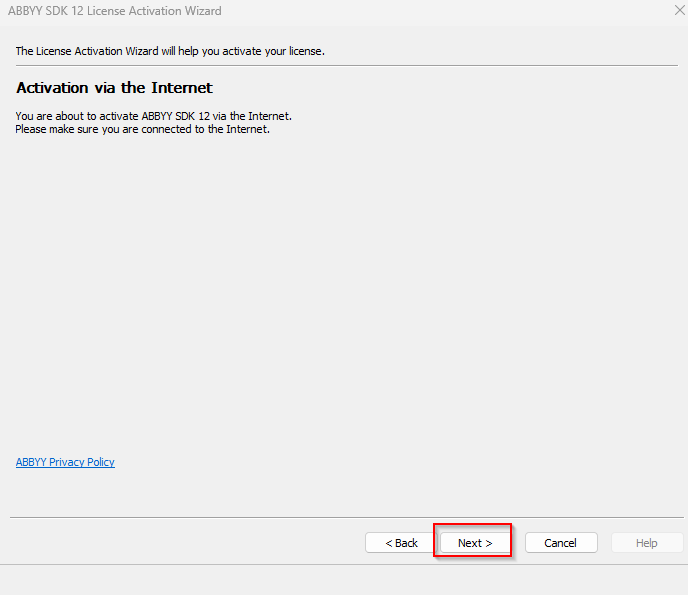Go to previous step with < Back
Screen dimensions: 688x595
point(401,543)
